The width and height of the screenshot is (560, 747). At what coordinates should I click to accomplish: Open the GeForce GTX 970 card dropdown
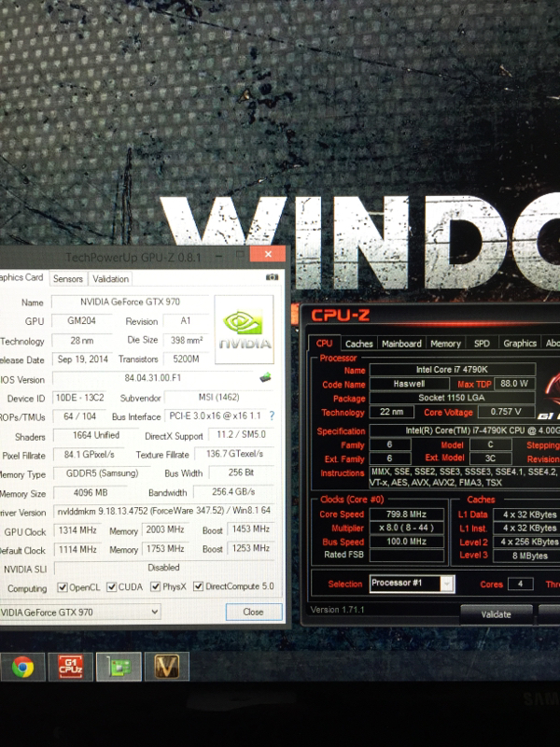[80, 613]
